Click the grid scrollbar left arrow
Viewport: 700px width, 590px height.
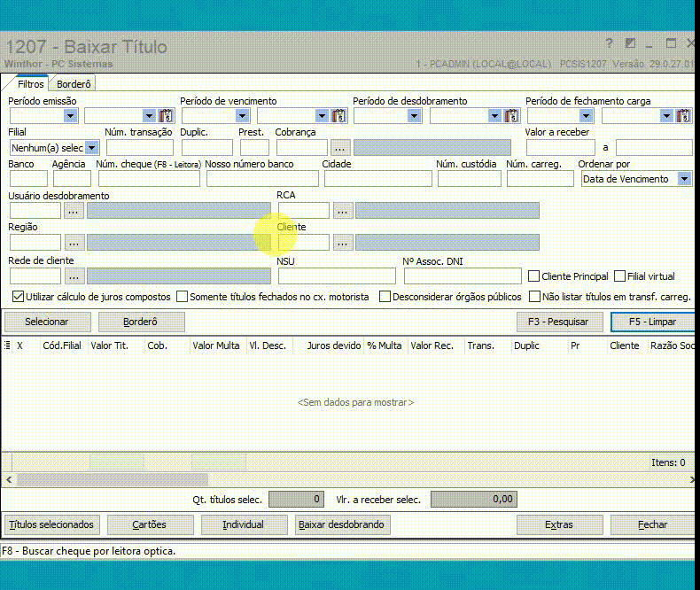point(9,480)
